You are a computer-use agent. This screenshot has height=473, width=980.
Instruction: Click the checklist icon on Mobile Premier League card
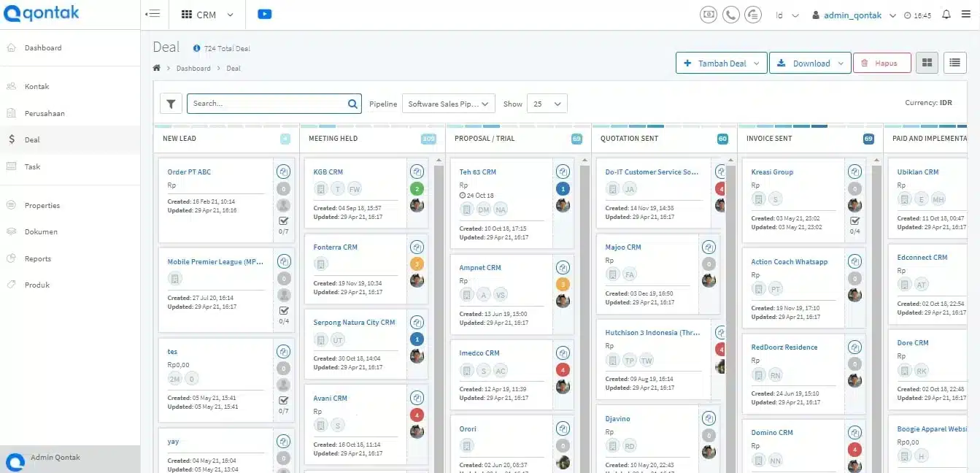coord(284,311)
